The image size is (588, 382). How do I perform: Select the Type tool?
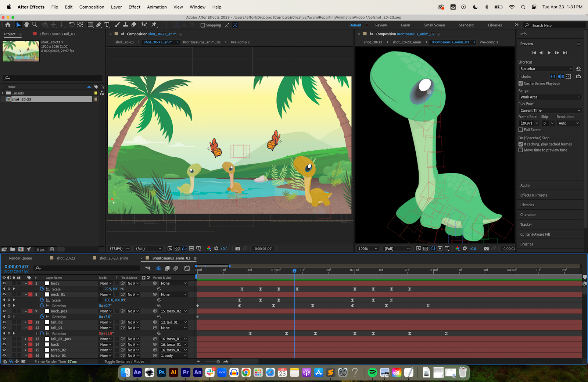[x=107, y=25]
